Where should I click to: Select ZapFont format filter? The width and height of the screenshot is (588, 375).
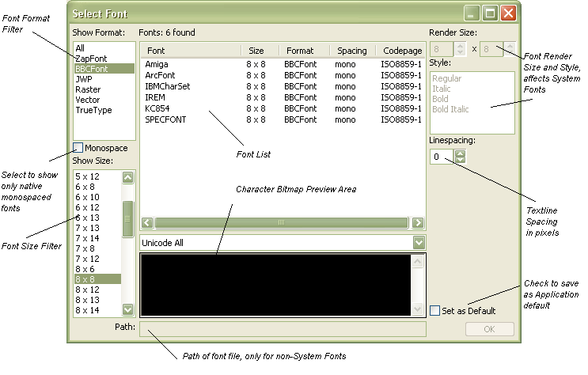coord(92,59)
